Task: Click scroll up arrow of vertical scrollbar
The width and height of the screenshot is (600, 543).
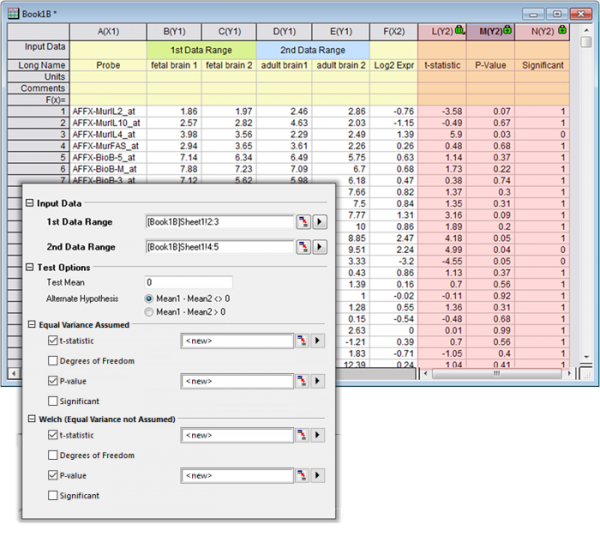Action: pos(586,30)
